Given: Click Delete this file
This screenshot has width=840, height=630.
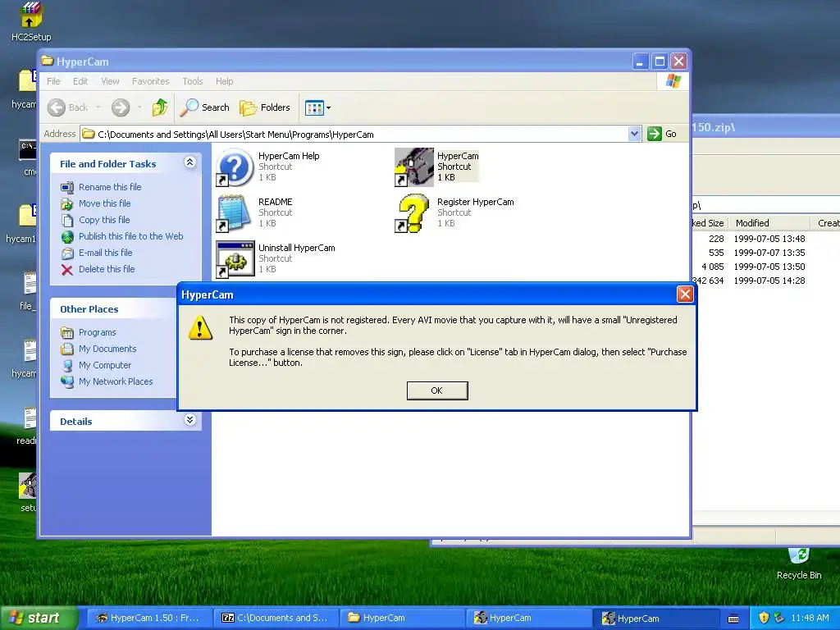Looking at the screenshot, I should click(x=107, y=269).
